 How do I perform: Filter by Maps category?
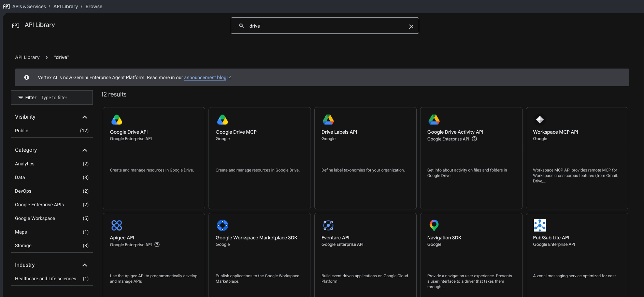tap(52, 232)
